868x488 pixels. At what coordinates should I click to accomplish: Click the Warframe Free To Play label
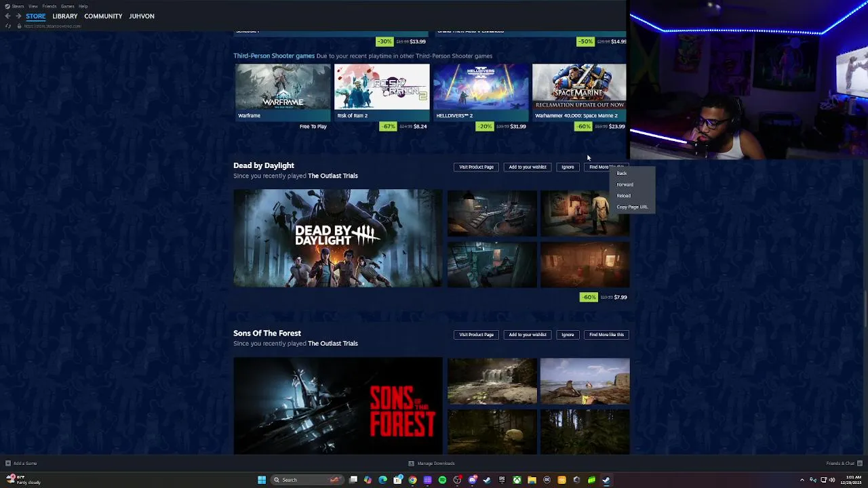click(x=313, y=127)
